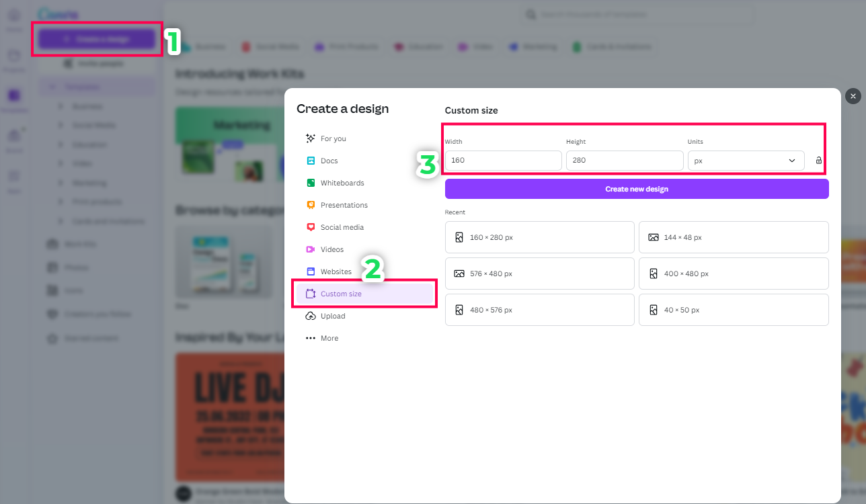
Task: Open the Websites category icon
Action: click(x=311, y=271)
